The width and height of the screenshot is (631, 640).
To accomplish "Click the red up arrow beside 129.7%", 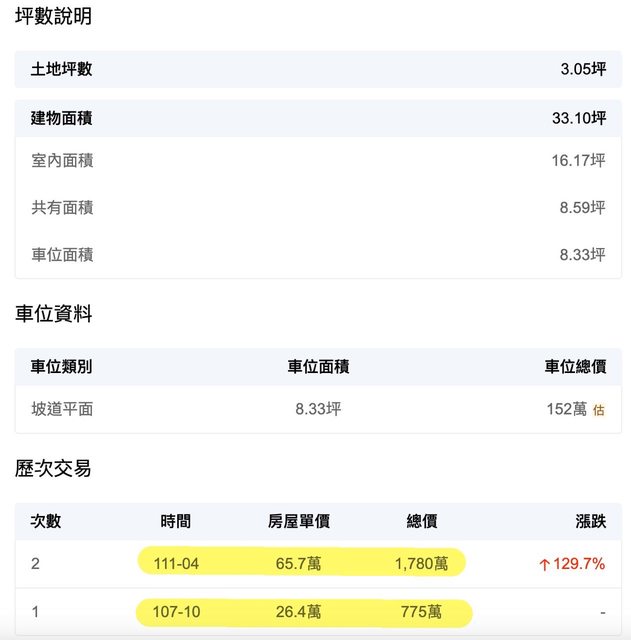I will pos(544,564).
